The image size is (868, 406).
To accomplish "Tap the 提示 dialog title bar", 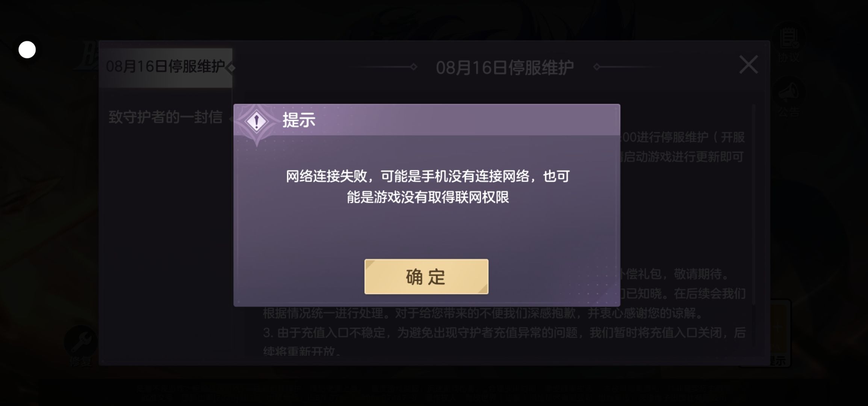I will pos(426,120).
